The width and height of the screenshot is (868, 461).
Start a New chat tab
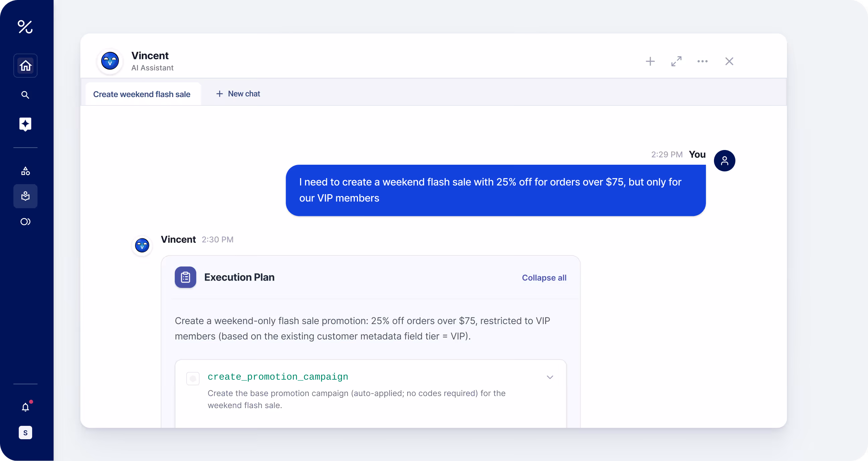click(x=238, y=94)
